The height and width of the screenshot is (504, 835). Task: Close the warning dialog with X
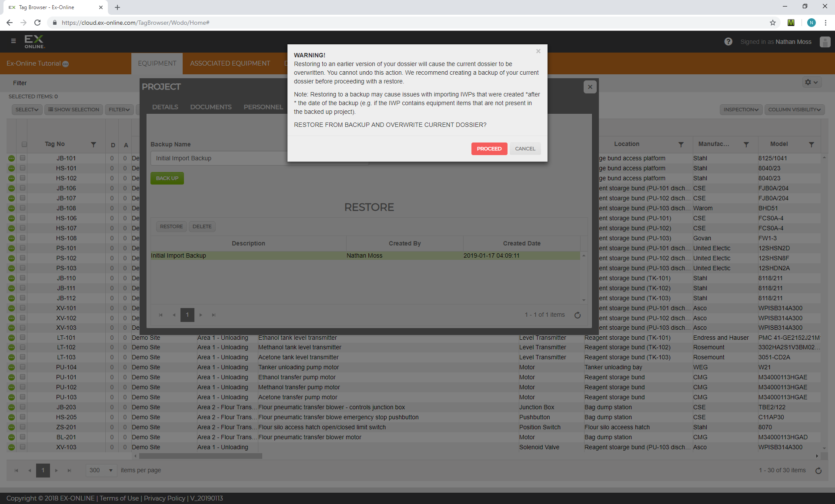[x=538, y=51]
